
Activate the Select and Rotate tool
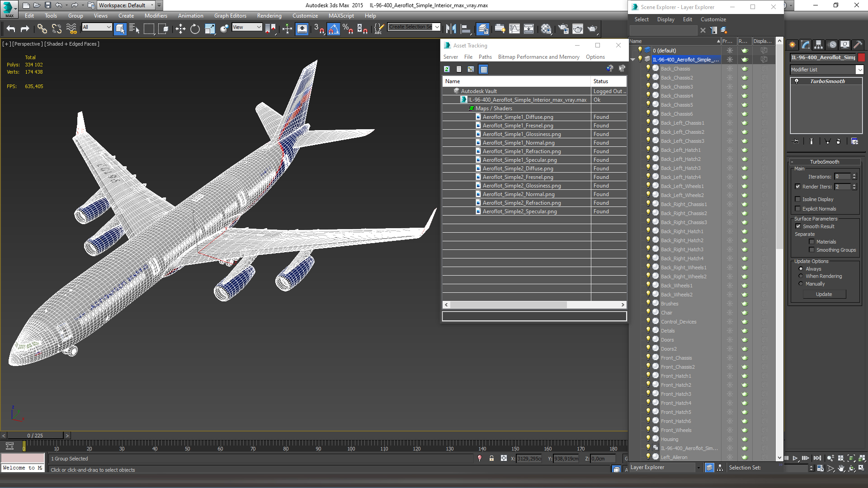pos(195,29)
